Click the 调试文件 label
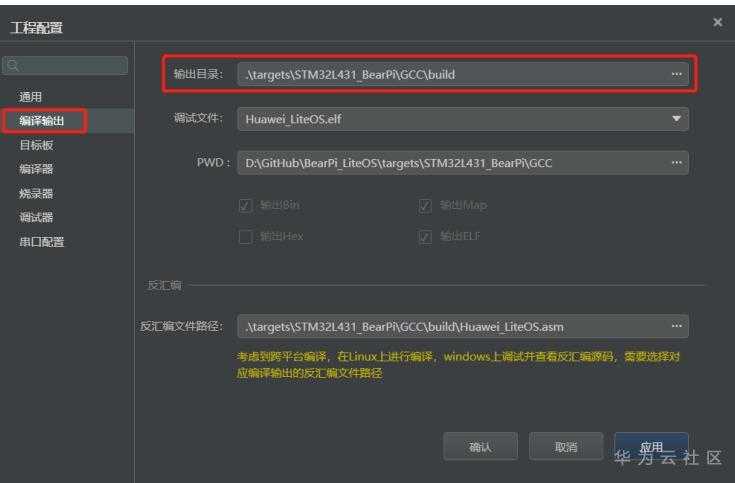Screen dimensions: 735x483 (x=198, y=118)
